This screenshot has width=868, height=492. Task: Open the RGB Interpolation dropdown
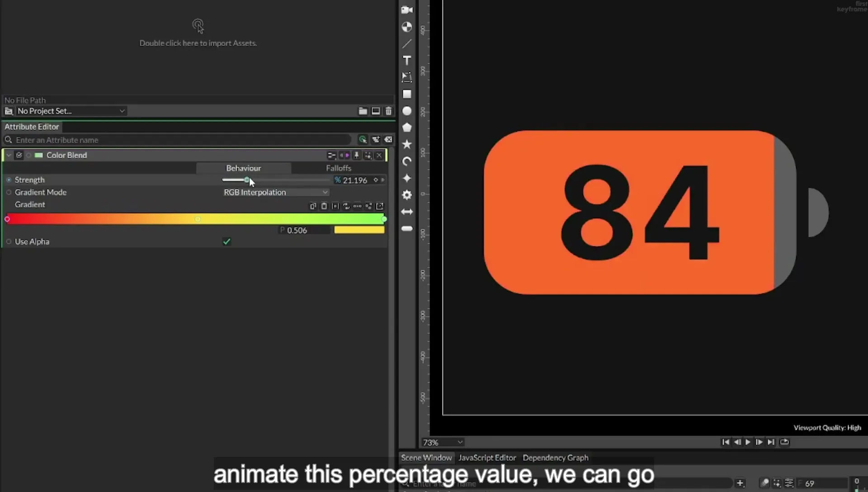pyautogui.click(x=276, y=192)
